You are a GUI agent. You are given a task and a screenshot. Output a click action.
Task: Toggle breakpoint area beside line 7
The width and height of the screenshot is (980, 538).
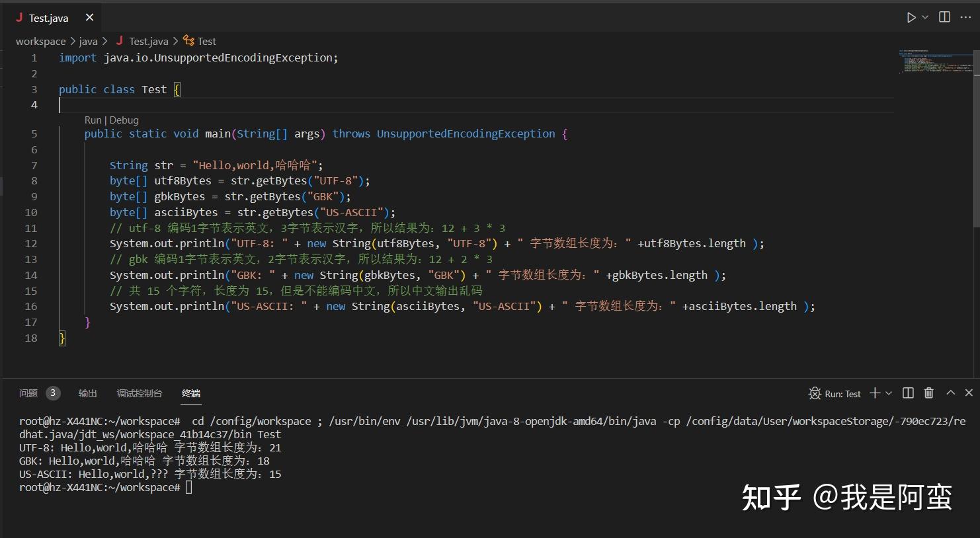20,165
